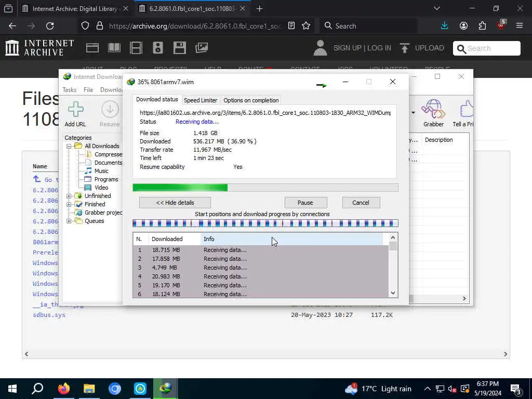Image resolution: width=532 pixels, height=399 pixels.
Task: Click the Upload arrow icon
Action: coord(404,48)
